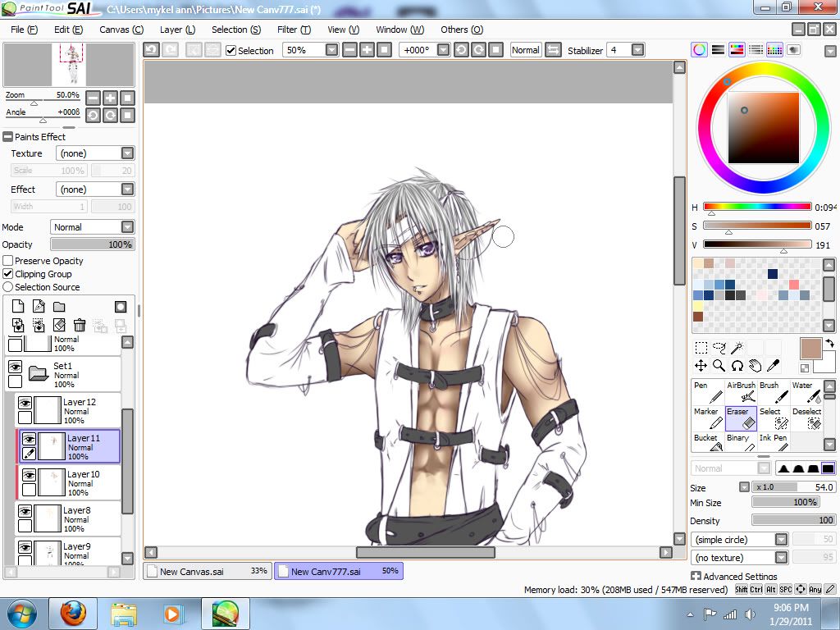Image resolution: width=840 pixels, height=630 pixels.
Task: Toggle the Selection checkbox in toolbar
Action: coord(231,50)
